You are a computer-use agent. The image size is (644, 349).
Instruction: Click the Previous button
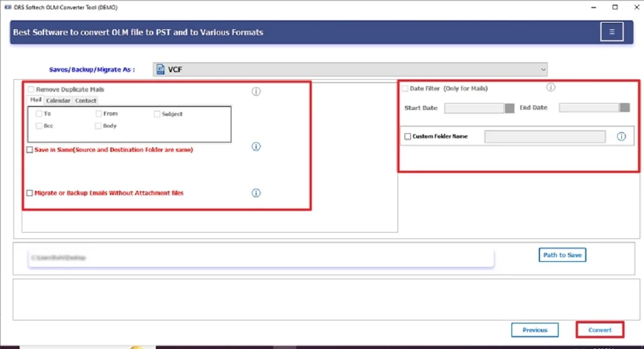[x=535, y=329]
